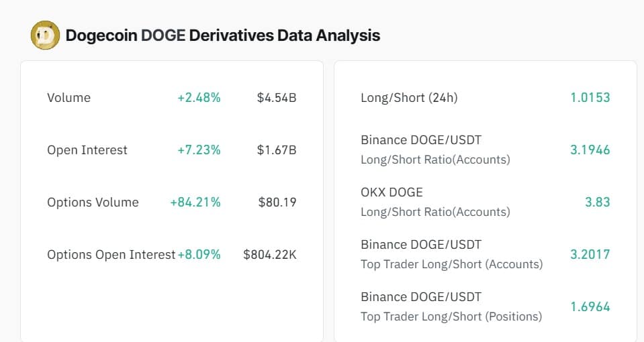Click the 1.6964 top trader positions ratio

590,307
